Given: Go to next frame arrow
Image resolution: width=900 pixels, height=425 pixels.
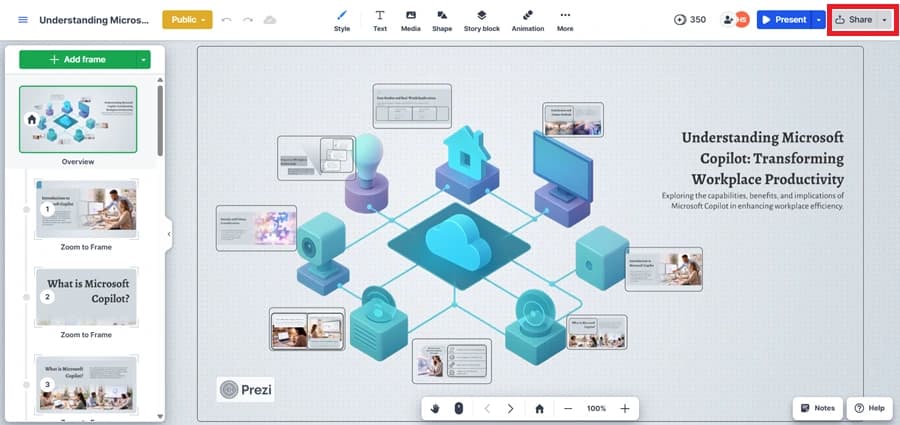Looking at the screenshot, I should 510,408.
